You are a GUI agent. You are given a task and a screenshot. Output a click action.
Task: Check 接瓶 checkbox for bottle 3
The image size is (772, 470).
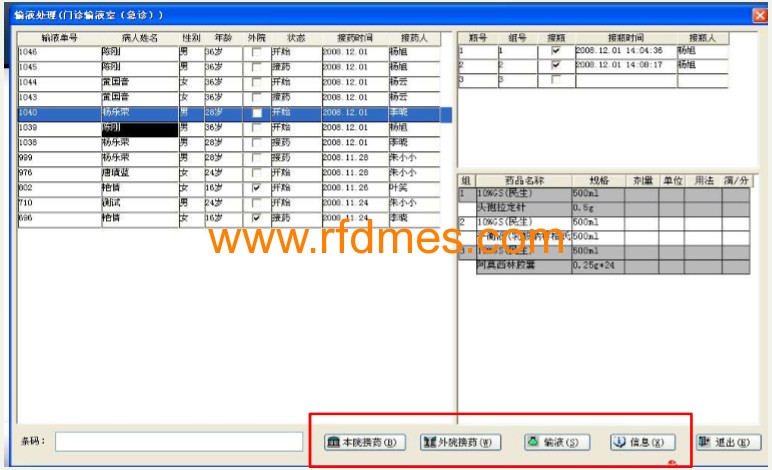(x=556, y=79)
